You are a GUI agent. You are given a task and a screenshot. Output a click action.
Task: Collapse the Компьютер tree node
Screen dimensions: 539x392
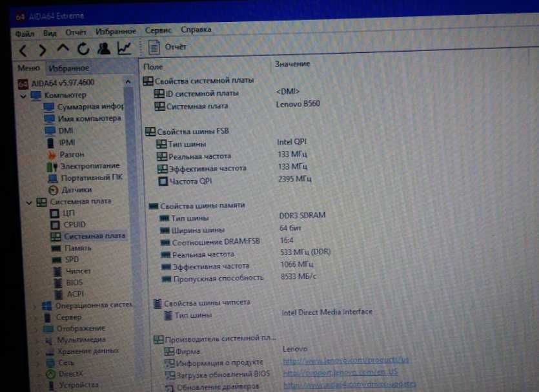tap(23, 96)
